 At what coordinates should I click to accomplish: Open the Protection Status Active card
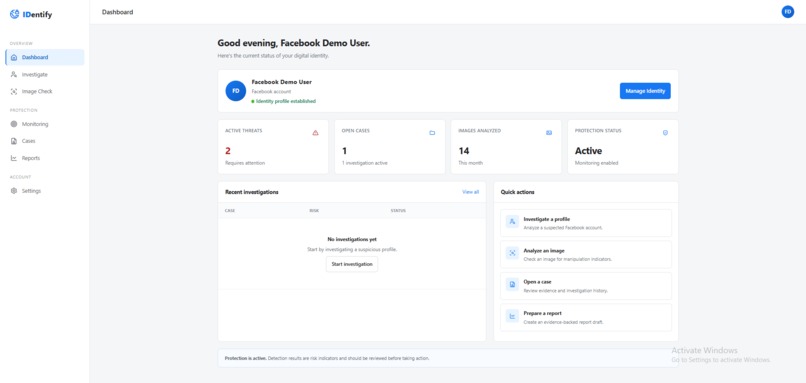[623, 147]
